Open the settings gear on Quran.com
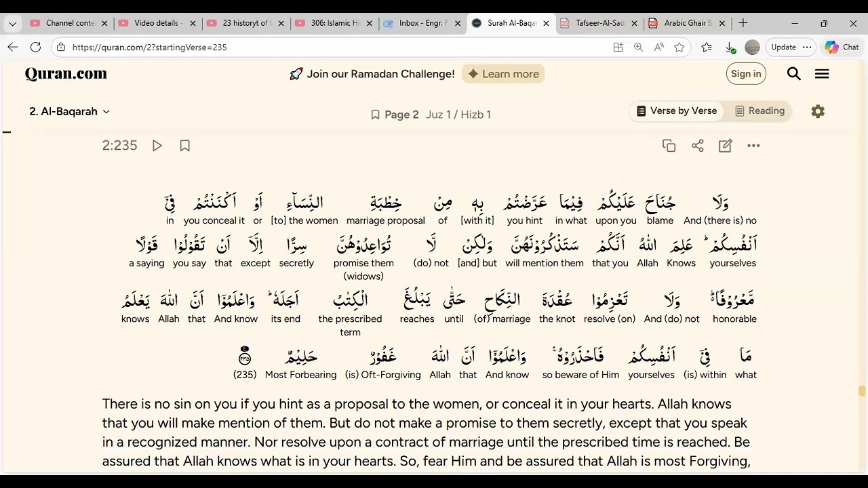868x488 pixels. tap(818, 111)
